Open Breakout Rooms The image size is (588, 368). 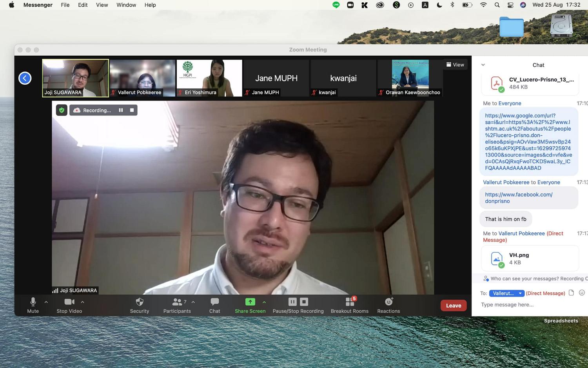point(350,305)
